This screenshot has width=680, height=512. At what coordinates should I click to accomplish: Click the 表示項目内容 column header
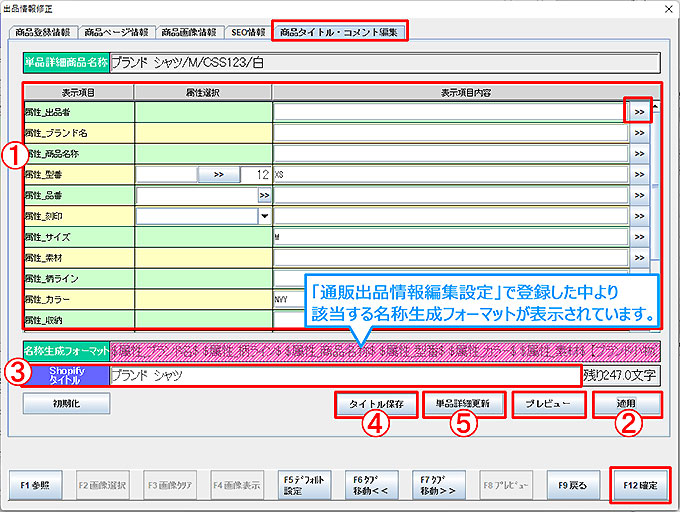tap(466, 92)
